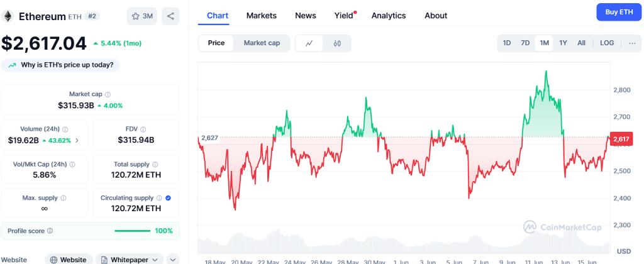
Task: Click the 5.86% Vol/Mkt Cap value
Action: 45,175
